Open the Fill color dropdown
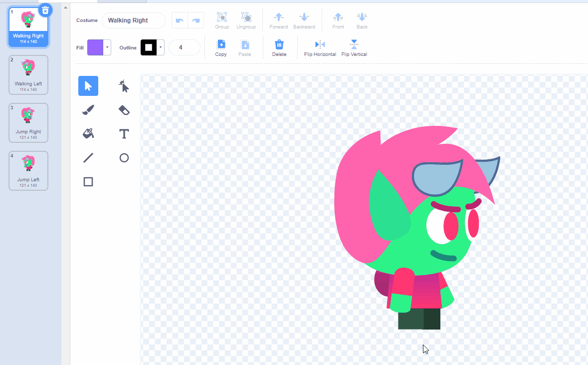The height and width of the screenshot is (365, 588). 107,48
